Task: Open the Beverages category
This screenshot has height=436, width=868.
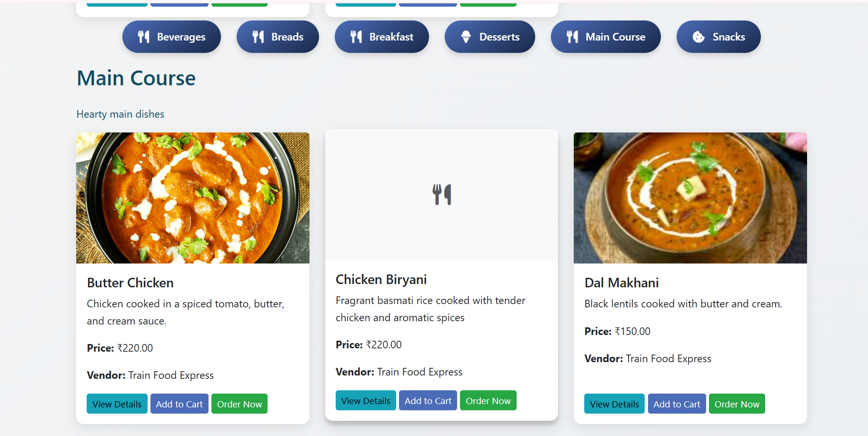Action: (181, 37)
